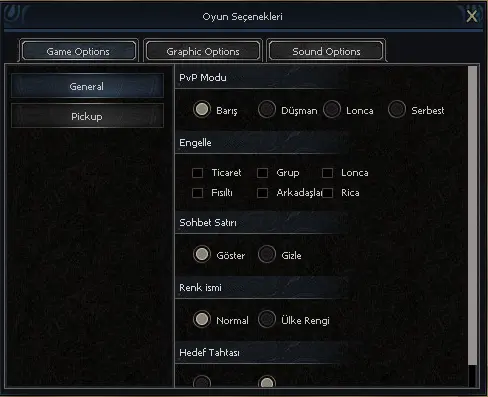Set PvP mode to Serbest

pos(397,109)
